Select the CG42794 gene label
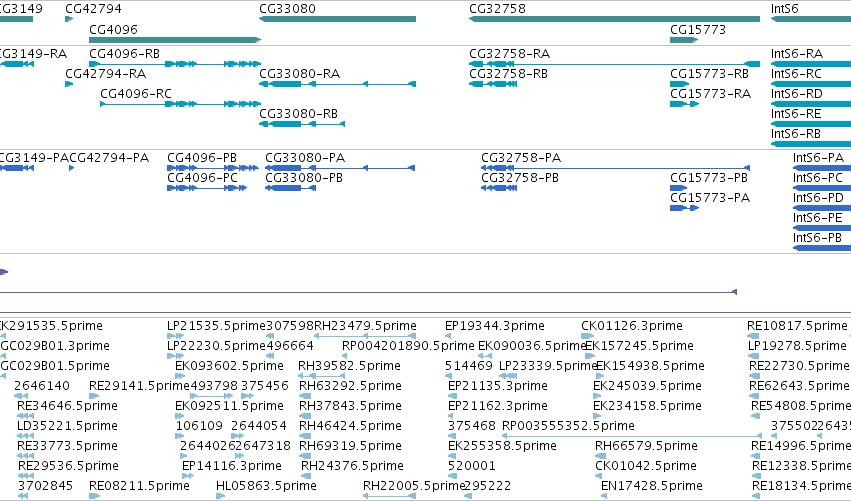 [93, 9]
